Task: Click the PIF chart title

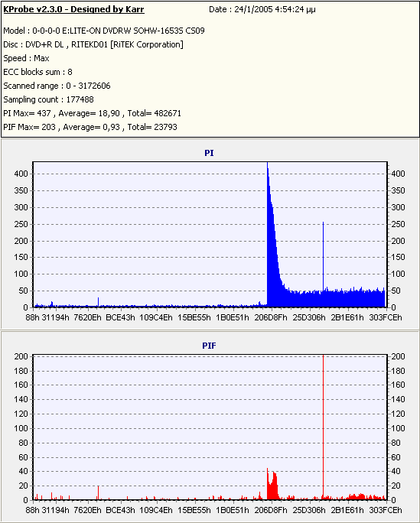Action: pyautogui.click(x=209, y=346)
